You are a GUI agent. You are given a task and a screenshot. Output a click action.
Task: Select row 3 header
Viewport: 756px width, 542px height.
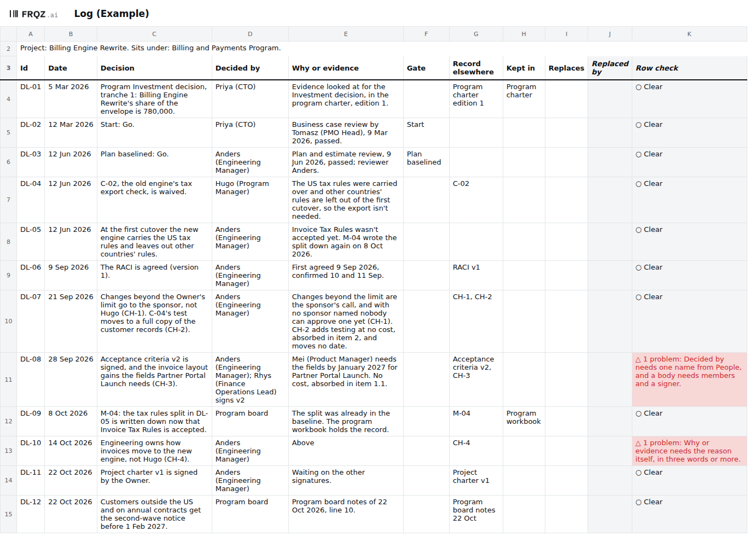(8, 68)
